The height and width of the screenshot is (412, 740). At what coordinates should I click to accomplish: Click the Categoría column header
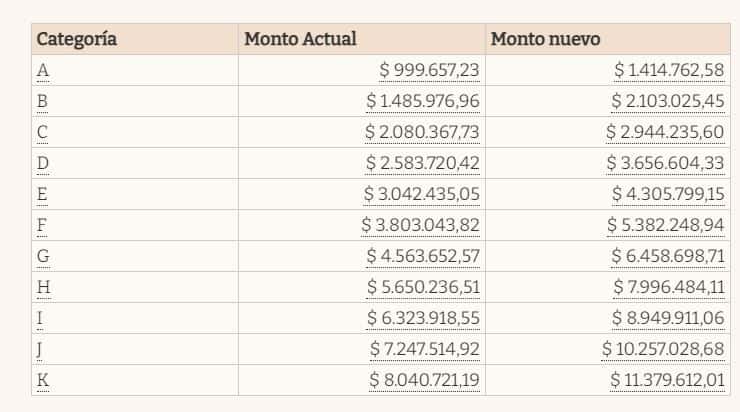point(77,39)
